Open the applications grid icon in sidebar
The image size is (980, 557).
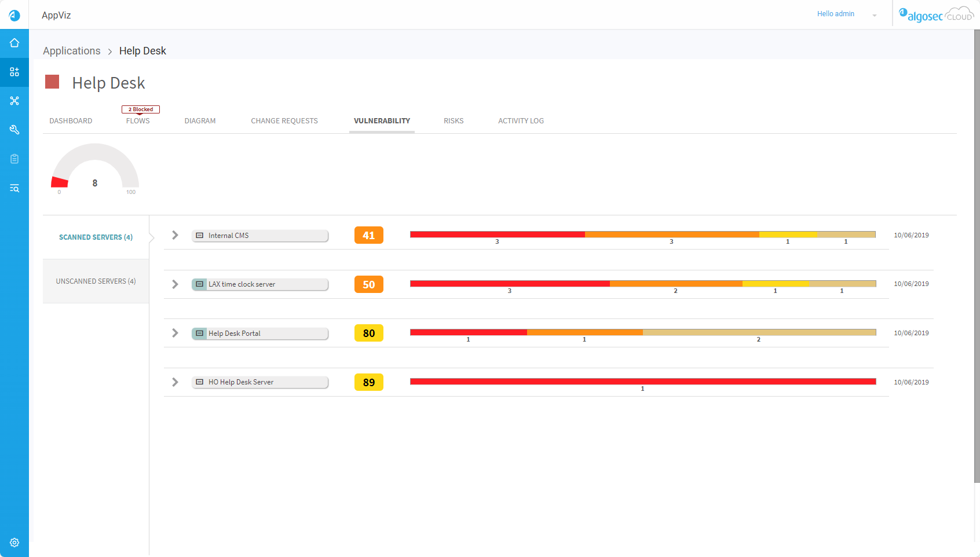pos(14,72)
